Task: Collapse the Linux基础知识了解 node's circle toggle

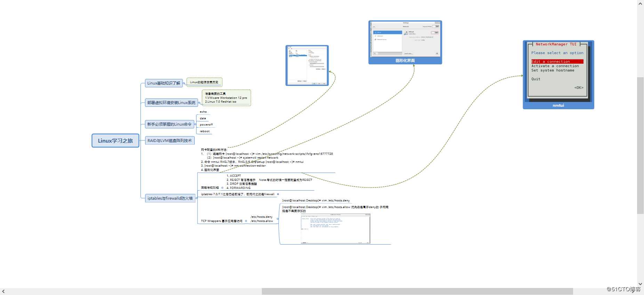Action: 184,83
